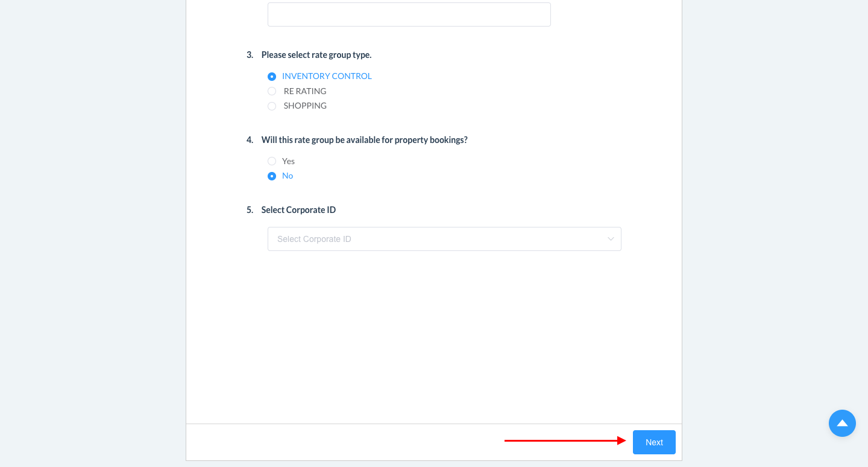Focus the empty text field at top
Screen dimensions: 868x467
click(409, 14)
